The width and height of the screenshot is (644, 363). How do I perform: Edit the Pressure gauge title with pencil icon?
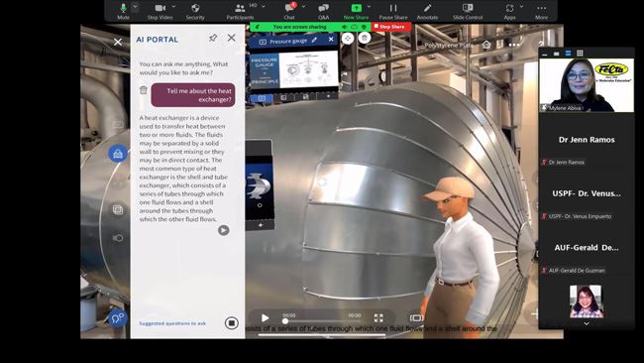(x=314, y=40)
